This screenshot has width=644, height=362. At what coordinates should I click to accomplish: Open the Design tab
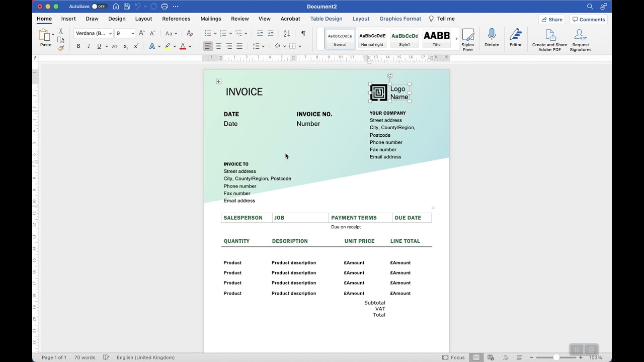(117, 19)
